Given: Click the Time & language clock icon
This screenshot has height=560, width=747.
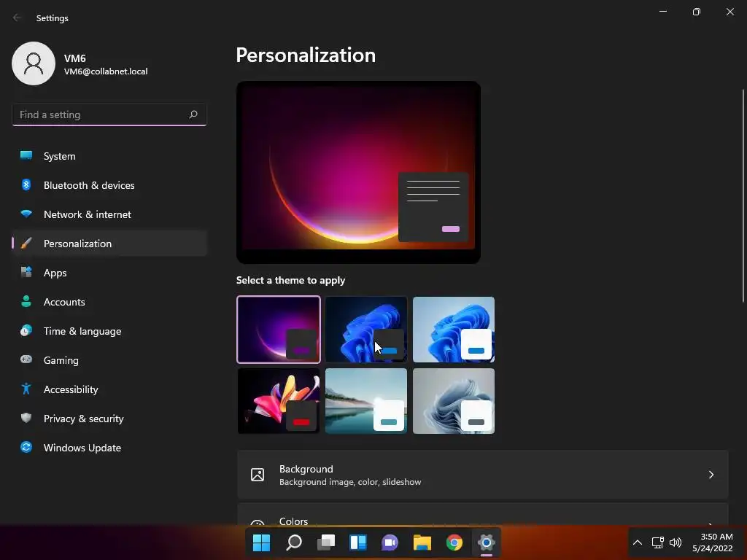Looking at the screenshot, I should click(26, 330).
